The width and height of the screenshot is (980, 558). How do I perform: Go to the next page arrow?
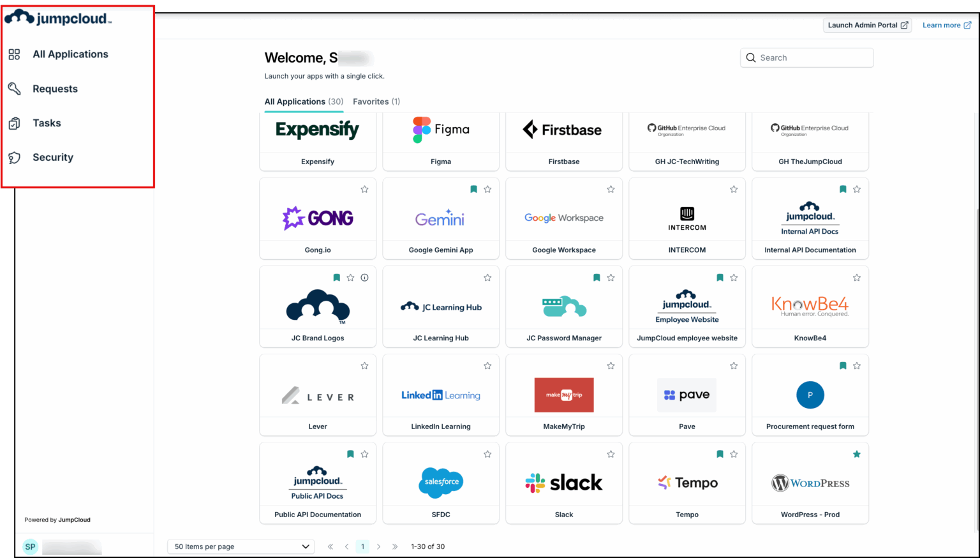pos(379,547)
